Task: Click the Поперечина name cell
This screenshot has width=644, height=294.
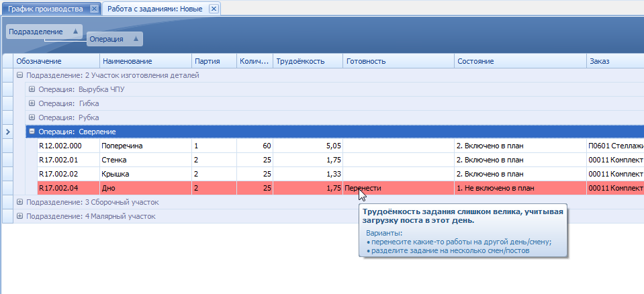Action: pyautogui.click(x=146, y=146)
